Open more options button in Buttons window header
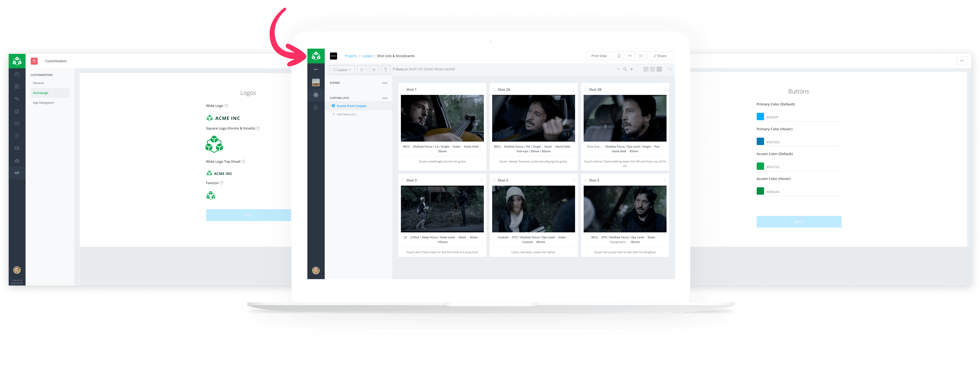This screenshot has height=366, width=980. coord(962,61)
